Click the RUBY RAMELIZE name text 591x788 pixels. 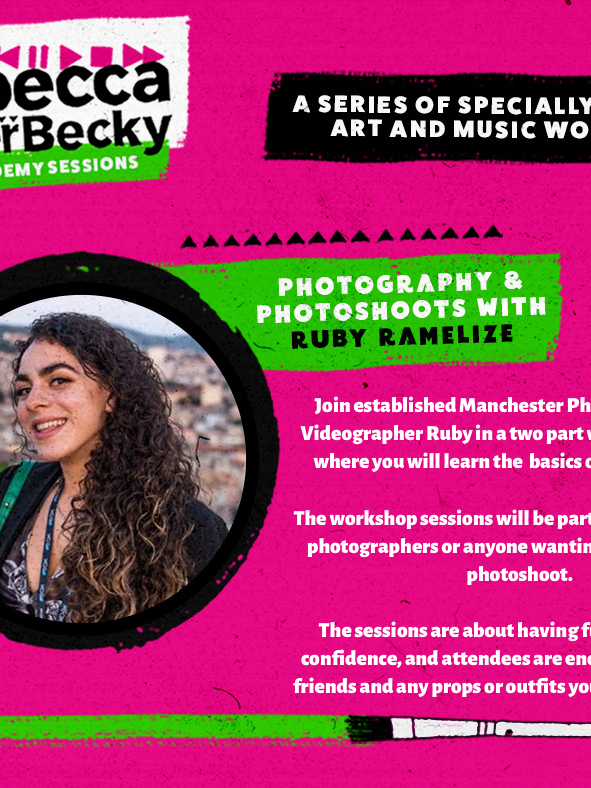click(402, 337)
